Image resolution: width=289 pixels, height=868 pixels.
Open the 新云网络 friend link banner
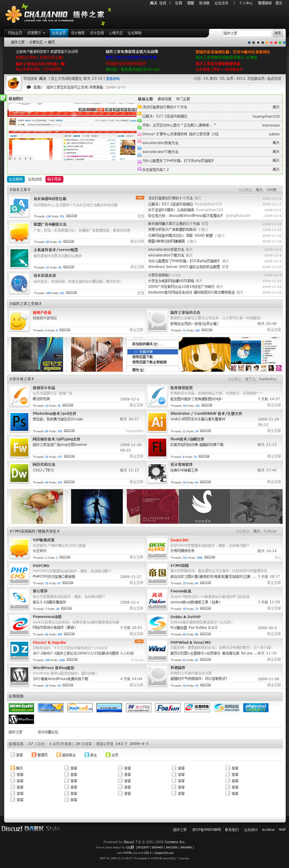pos(138,707)
